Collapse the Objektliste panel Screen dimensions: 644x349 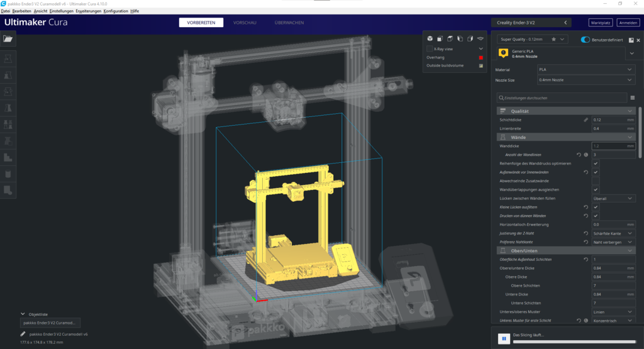(x=23, y=314)
